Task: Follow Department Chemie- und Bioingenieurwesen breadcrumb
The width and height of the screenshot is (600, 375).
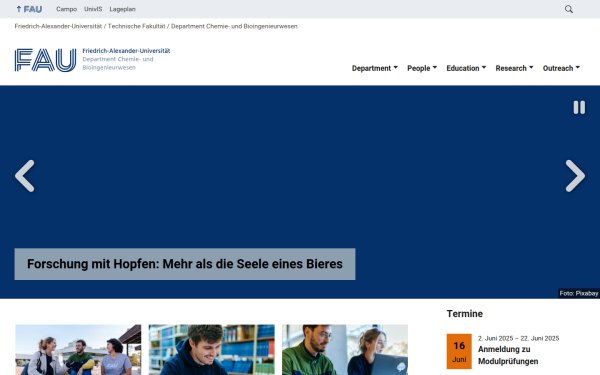Action: pos(234,26)
